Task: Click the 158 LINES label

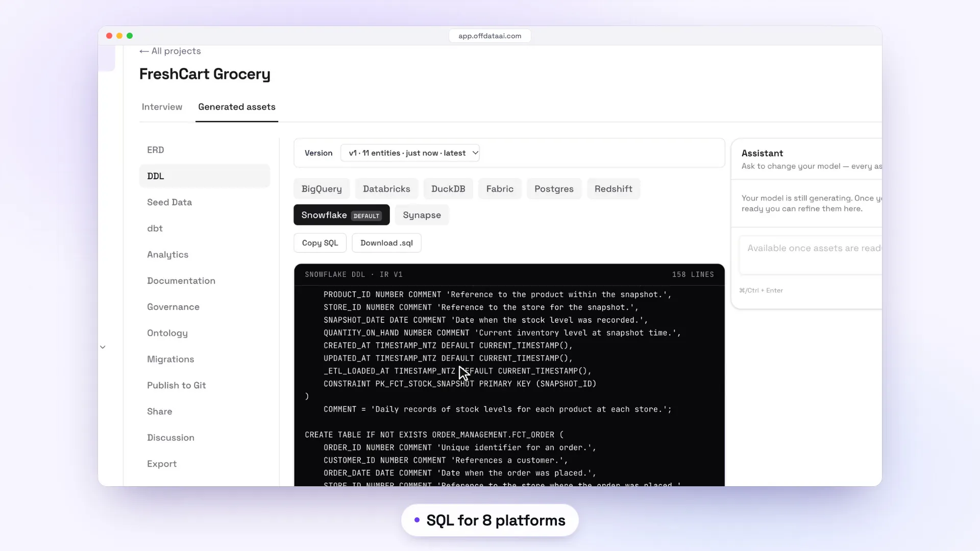Action: tap(693, 274)
